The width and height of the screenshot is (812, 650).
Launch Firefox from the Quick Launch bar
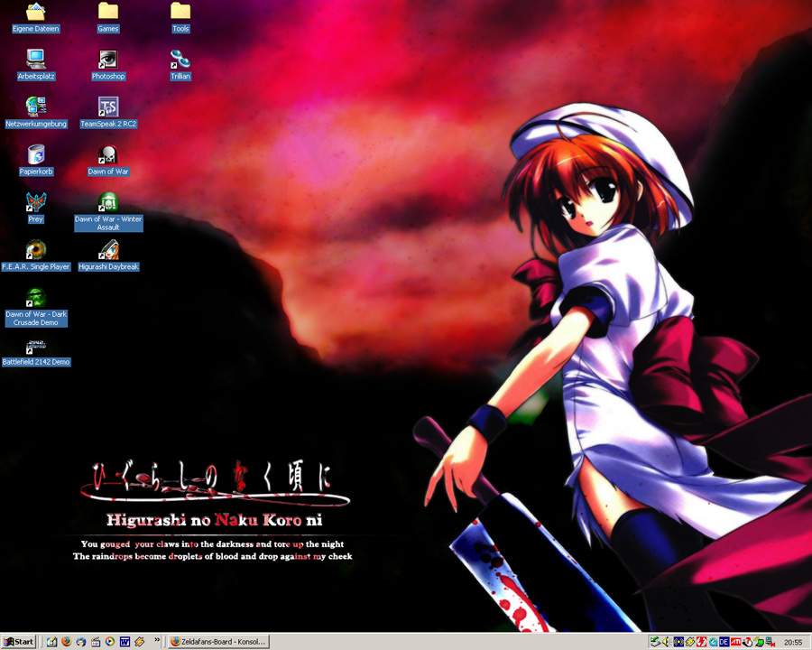click(x=66, y=642)
